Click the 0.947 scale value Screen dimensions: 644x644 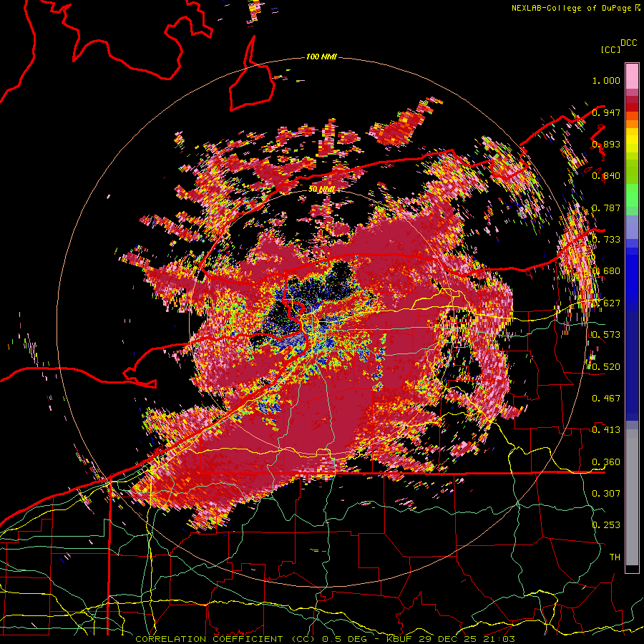click(x=606, y=112)
